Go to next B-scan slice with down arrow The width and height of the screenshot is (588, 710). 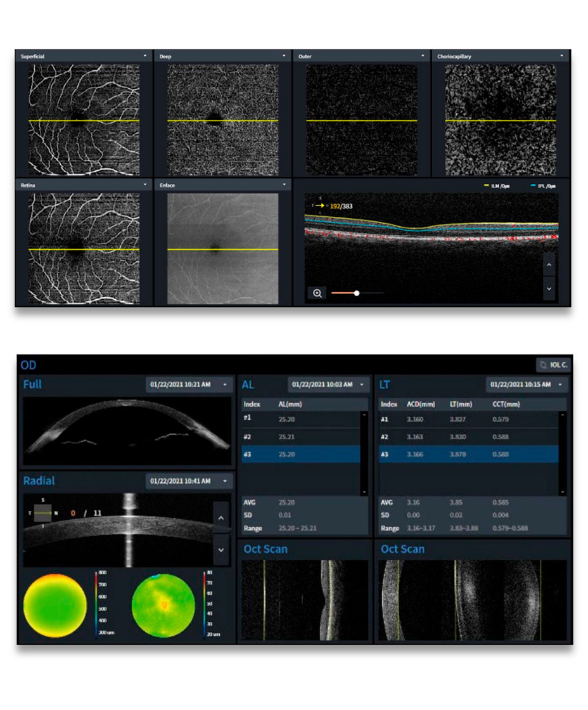[549, 287]
